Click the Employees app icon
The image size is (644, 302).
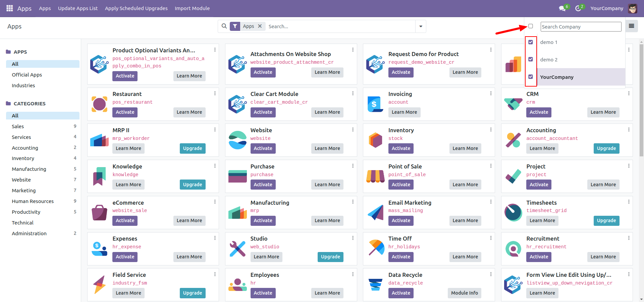(237, 285)
